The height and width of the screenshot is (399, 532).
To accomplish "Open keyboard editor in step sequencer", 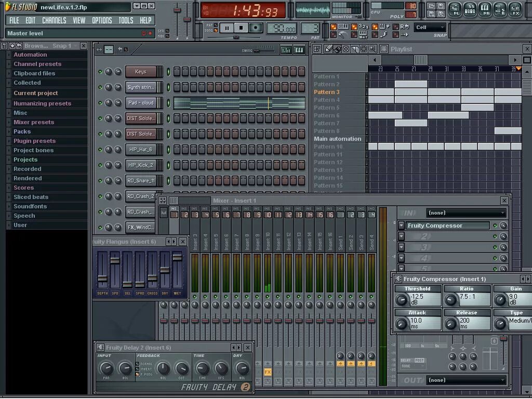I will point(299,50).
